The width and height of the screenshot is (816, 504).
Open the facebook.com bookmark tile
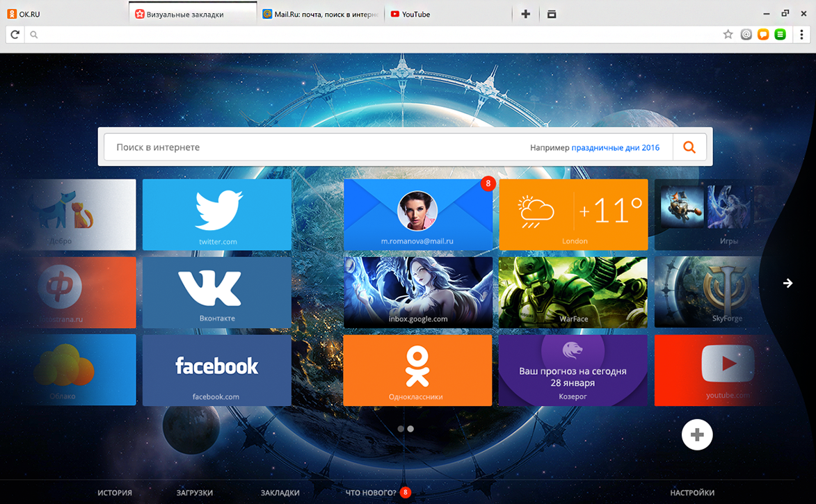click(216, 370)
